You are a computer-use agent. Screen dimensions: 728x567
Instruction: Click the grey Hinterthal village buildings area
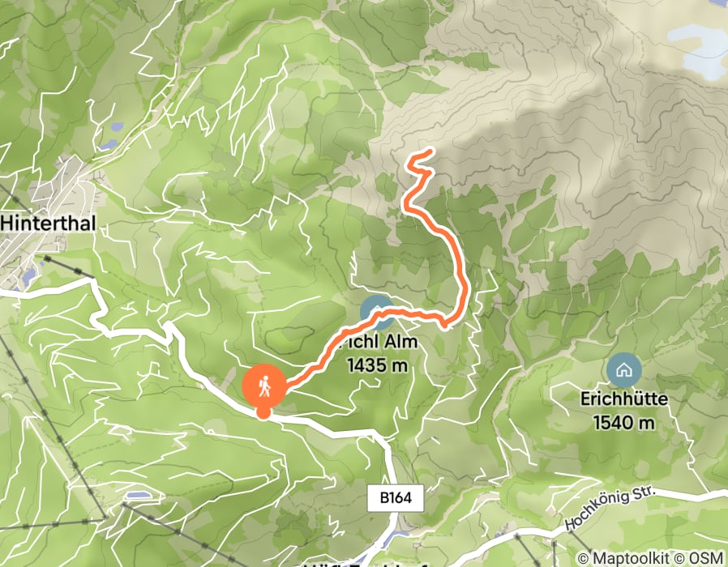(x=56, y=195)
